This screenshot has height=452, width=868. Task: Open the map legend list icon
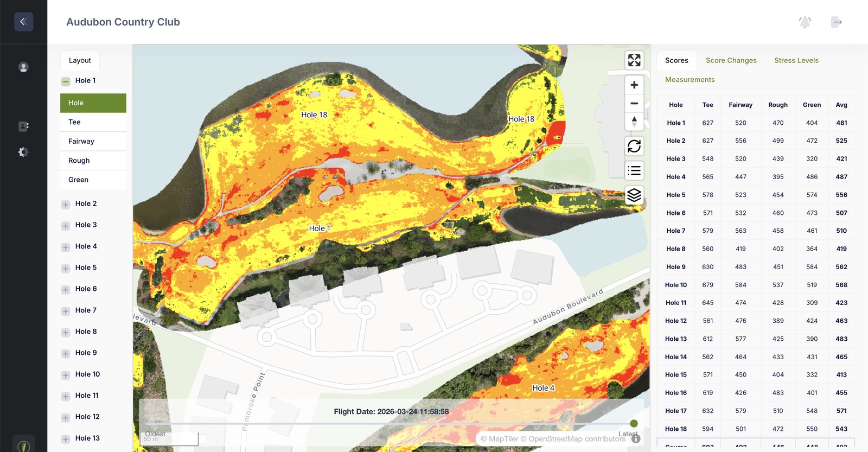click(x=634, y=171)
